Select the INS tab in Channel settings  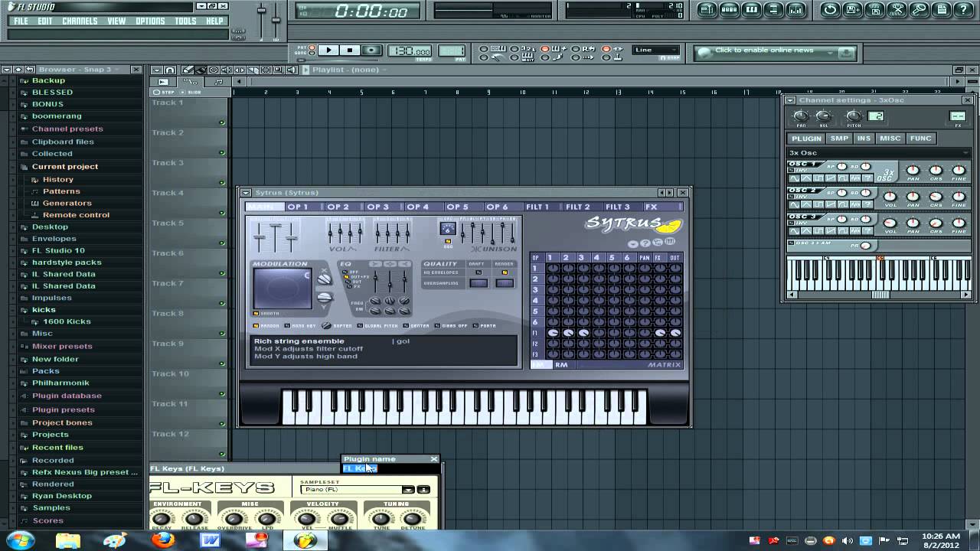click(x=864, y=139)
